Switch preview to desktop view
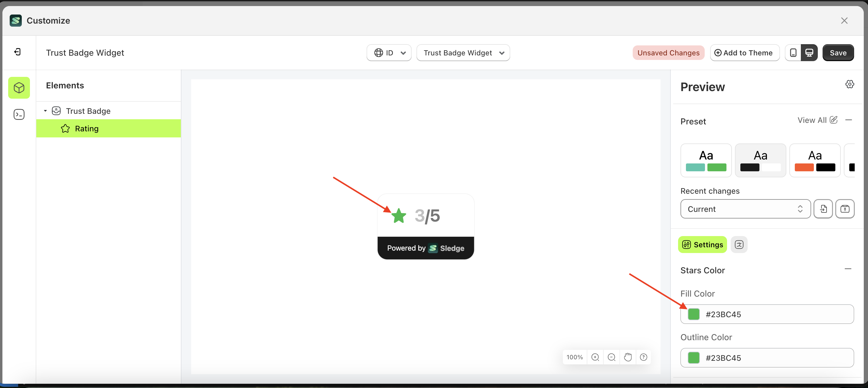This screenshot has width=868, height=388. tap(809, 53)
